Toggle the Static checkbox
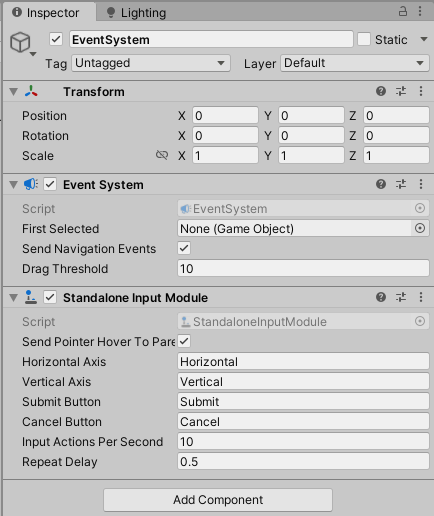The width and height of the screenshot is (434, 516). (364, 39)
